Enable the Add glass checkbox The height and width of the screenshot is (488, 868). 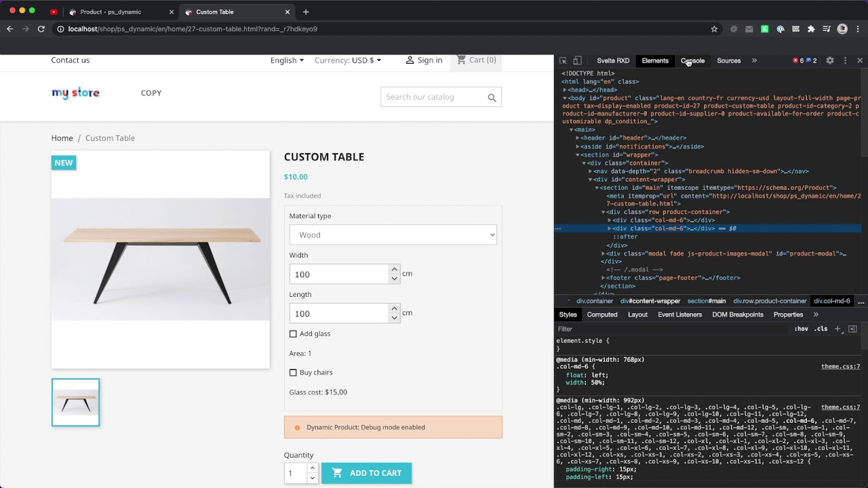click(293, 333)
